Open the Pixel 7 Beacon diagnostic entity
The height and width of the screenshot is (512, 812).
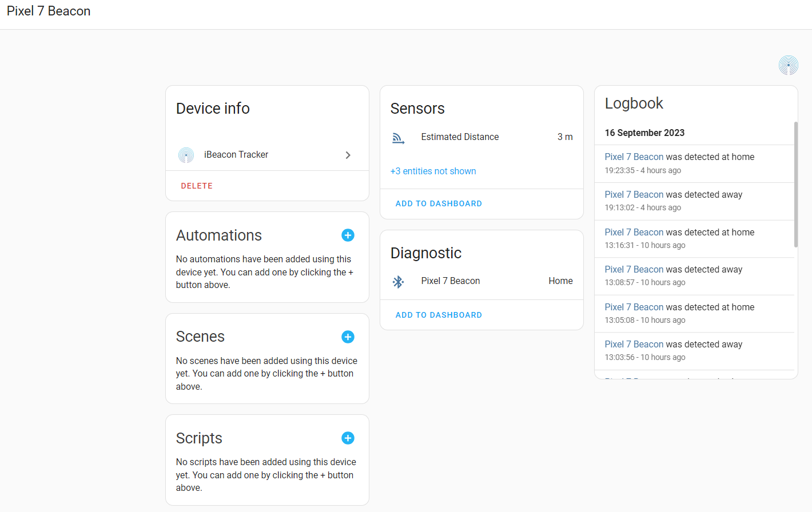(x=451, y=281)
